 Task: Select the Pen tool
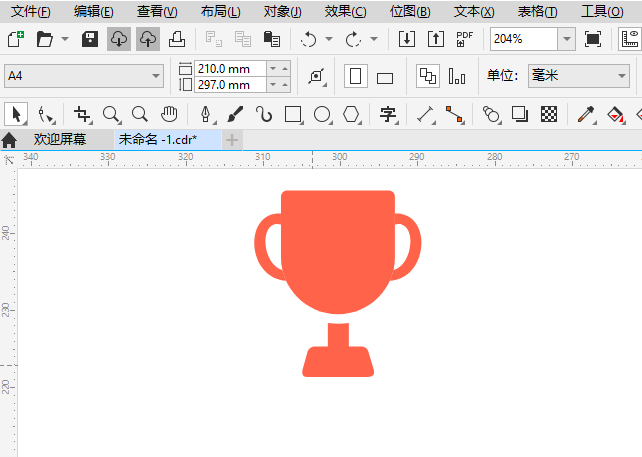tap(206, 114)
